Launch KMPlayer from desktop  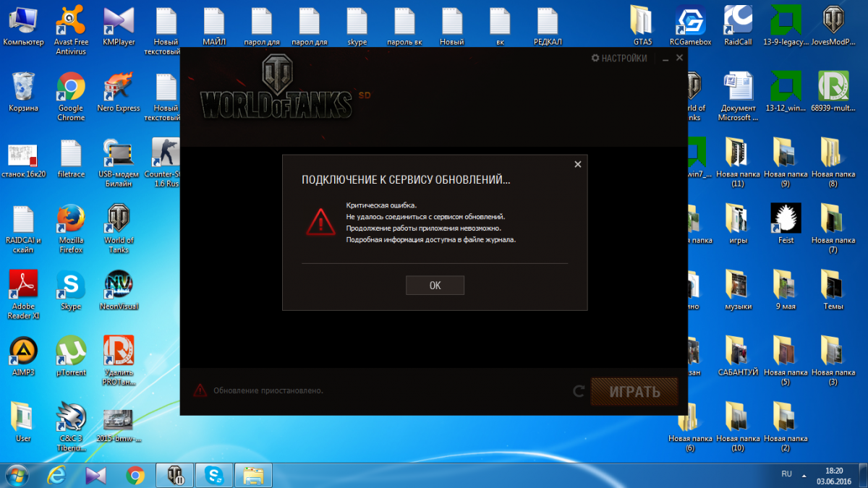click(119, 27)
